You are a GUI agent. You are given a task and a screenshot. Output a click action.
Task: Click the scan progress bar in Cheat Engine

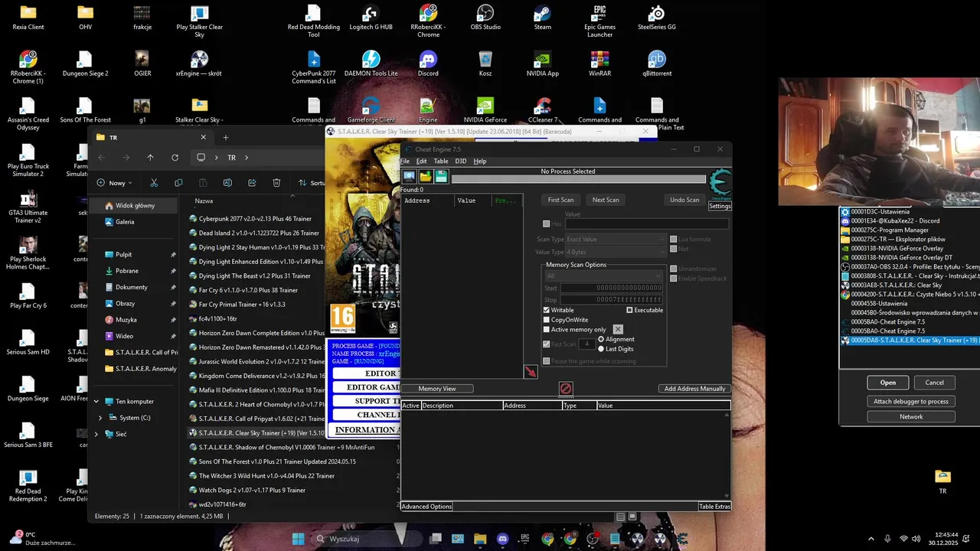579,180
